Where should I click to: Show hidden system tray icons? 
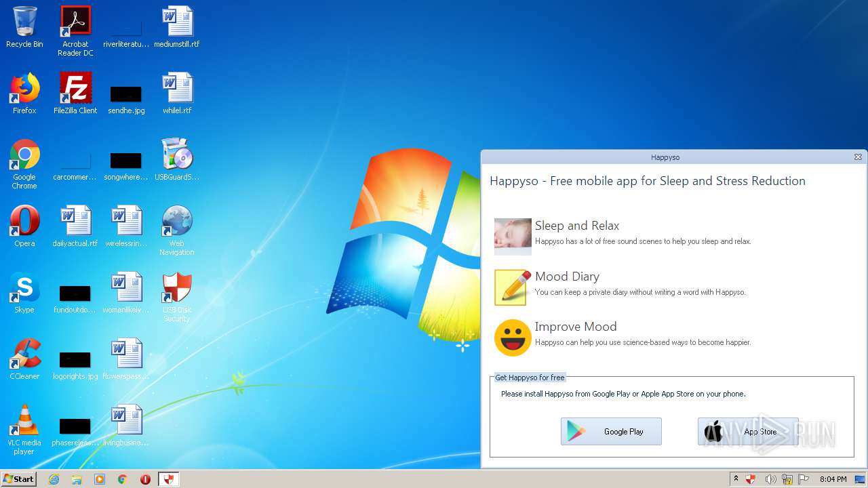[x=736, y=479]
